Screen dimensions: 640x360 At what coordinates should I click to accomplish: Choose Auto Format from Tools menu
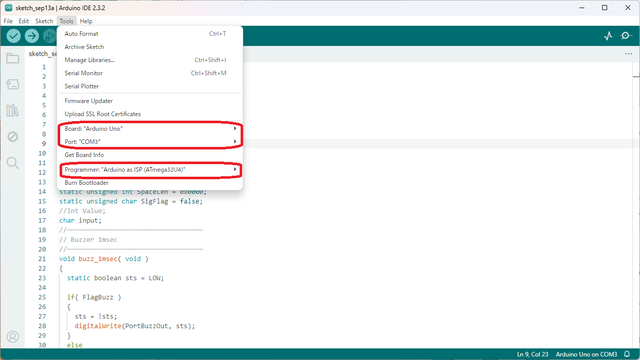(x=150, y=34)
